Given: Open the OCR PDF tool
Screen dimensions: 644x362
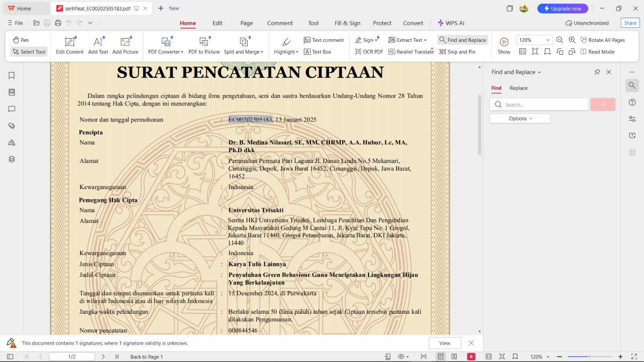Looking at the screenshot, I should 369,51.
